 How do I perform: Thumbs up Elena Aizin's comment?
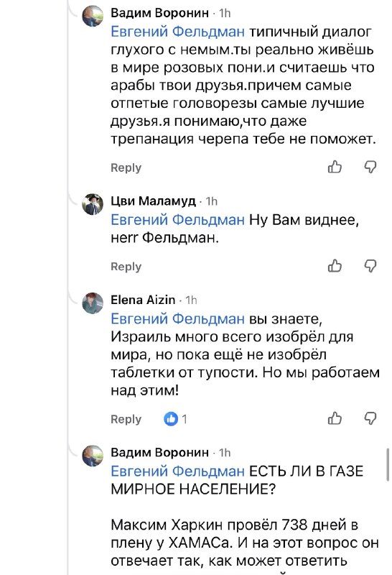[x=335, y=418]
